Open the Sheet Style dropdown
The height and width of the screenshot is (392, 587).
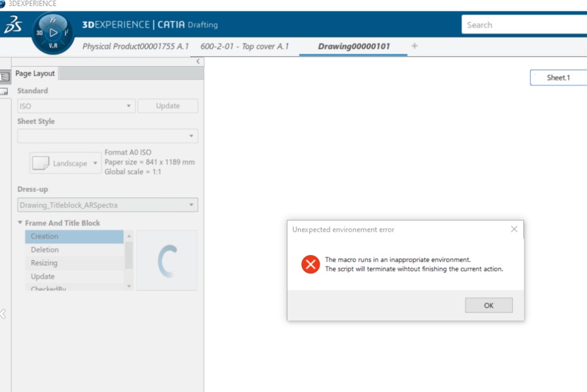pos(108,136)
